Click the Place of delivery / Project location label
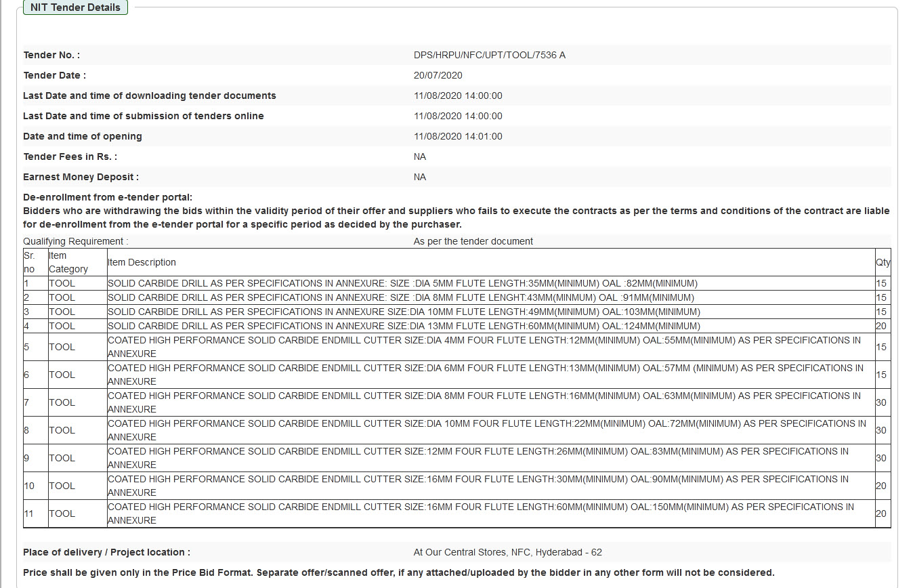913x588 pixels. pos(106,552)
